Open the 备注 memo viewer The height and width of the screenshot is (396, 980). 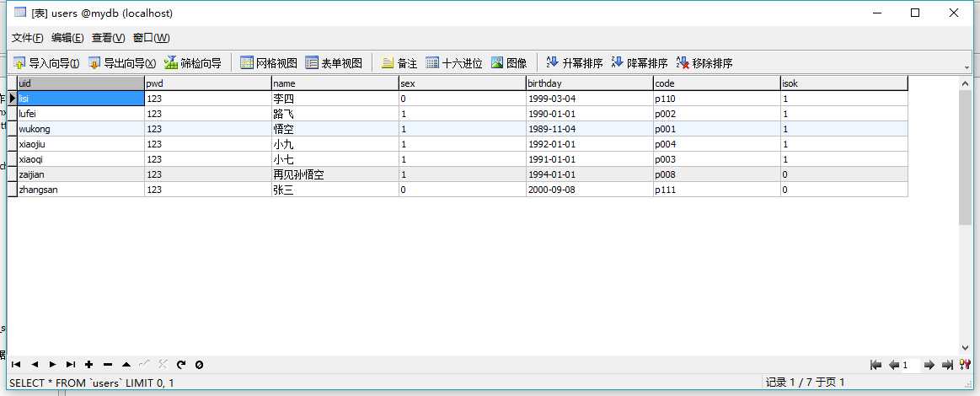399,63
